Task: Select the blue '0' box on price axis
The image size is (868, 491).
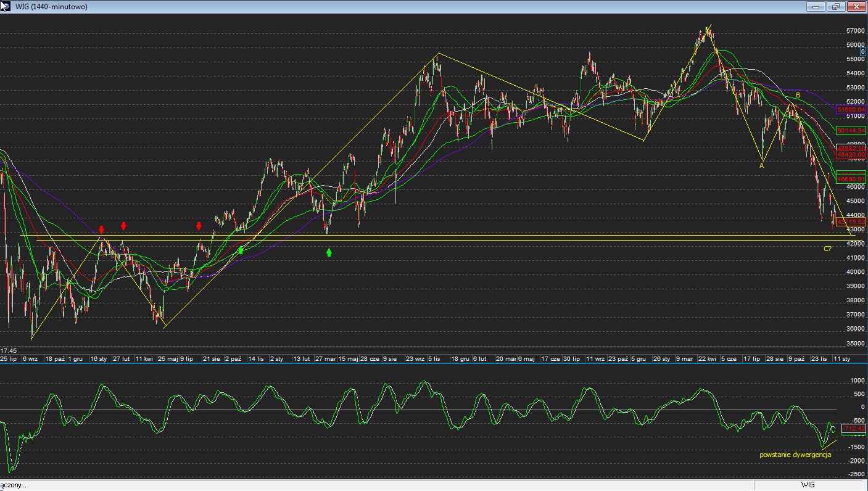Action: [863, 51]
